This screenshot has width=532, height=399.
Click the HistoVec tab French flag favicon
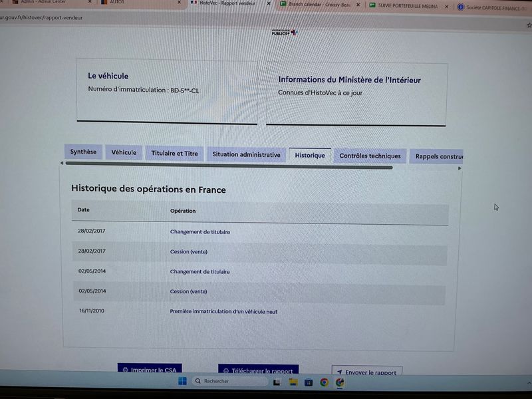tap(194, 3)
